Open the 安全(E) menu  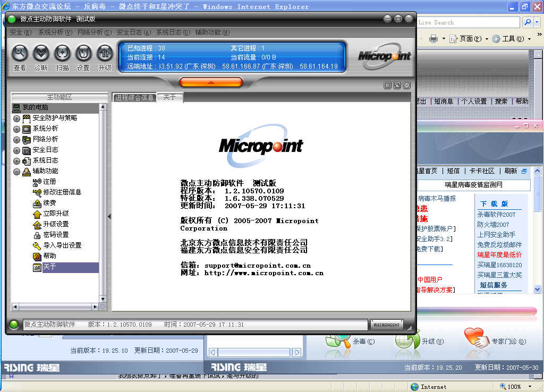tap(21, 32)
